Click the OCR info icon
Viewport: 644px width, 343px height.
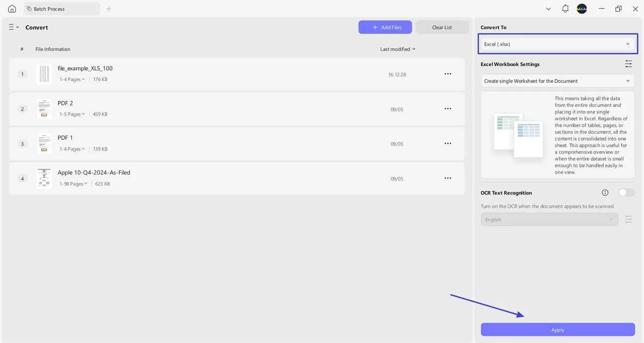pos(605,193)
